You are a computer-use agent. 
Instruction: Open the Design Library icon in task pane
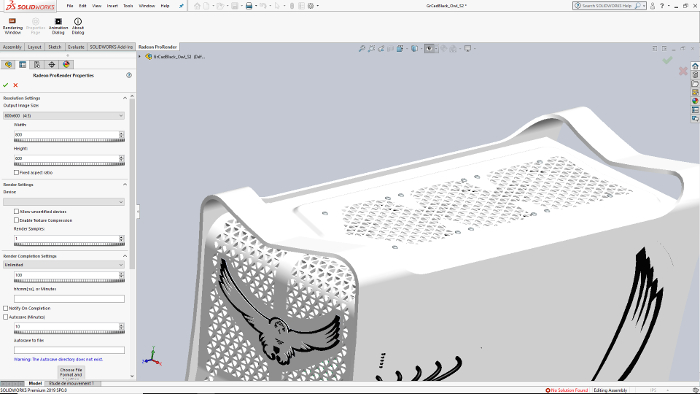[x=695, y=75]
